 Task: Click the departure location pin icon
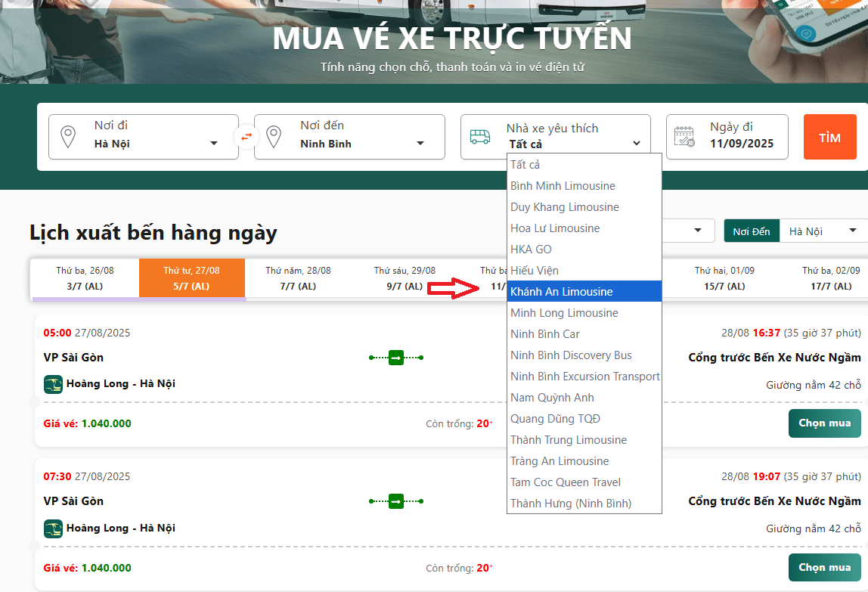(x=68, y=138)
